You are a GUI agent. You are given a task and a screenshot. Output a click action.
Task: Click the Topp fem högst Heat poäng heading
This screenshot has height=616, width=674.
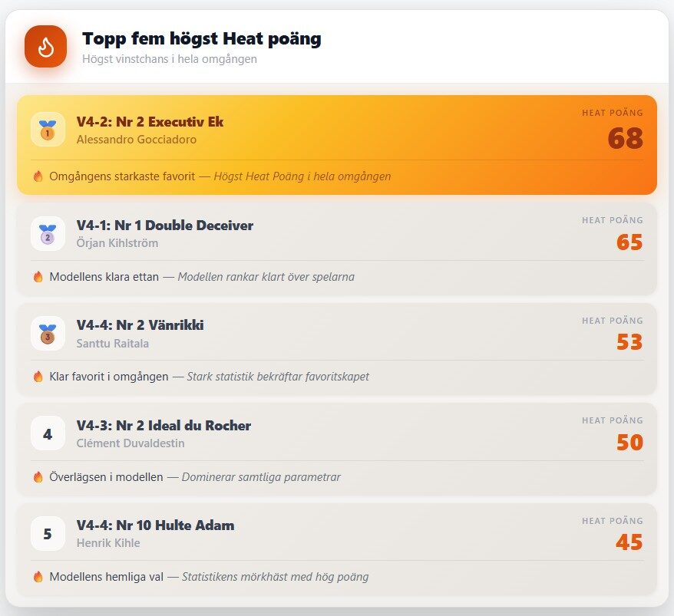(202, 38)
